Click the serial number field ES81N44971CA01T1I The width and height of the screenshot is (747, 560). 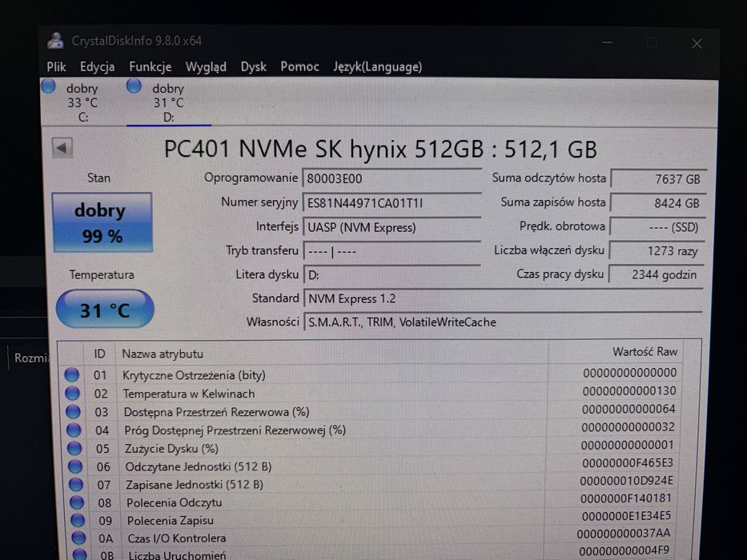(x=392, y=203)
